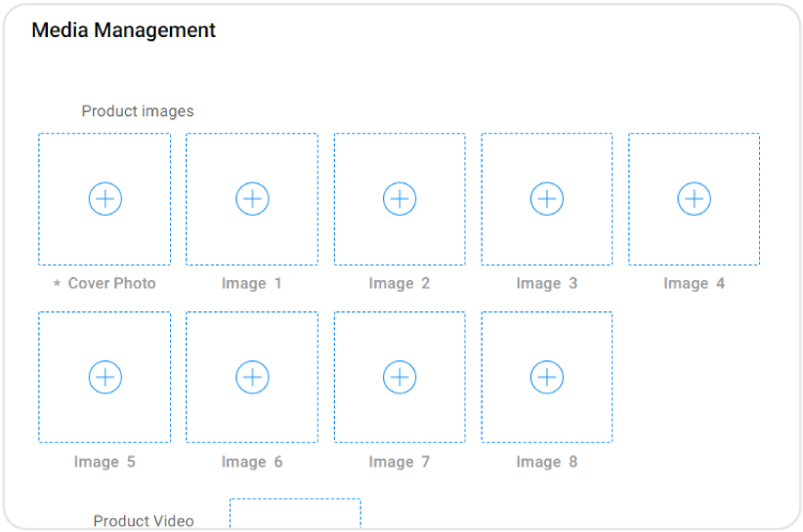The height and width of the screenshot is (532, 803).
Task: Select the Product Video label
Action: point(144,521)
